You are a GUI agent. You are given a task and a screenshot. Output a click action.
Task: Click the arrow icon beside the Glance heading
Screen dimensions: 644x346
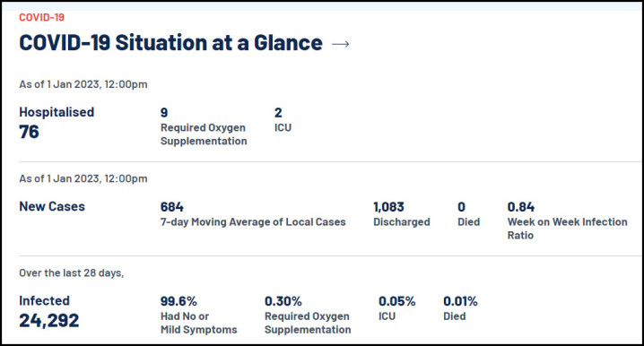tap(341, 44)
